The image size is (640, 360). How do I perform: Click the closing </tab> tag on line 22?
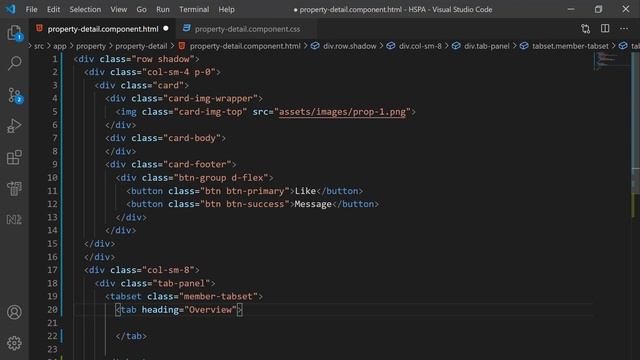point(131,336)
